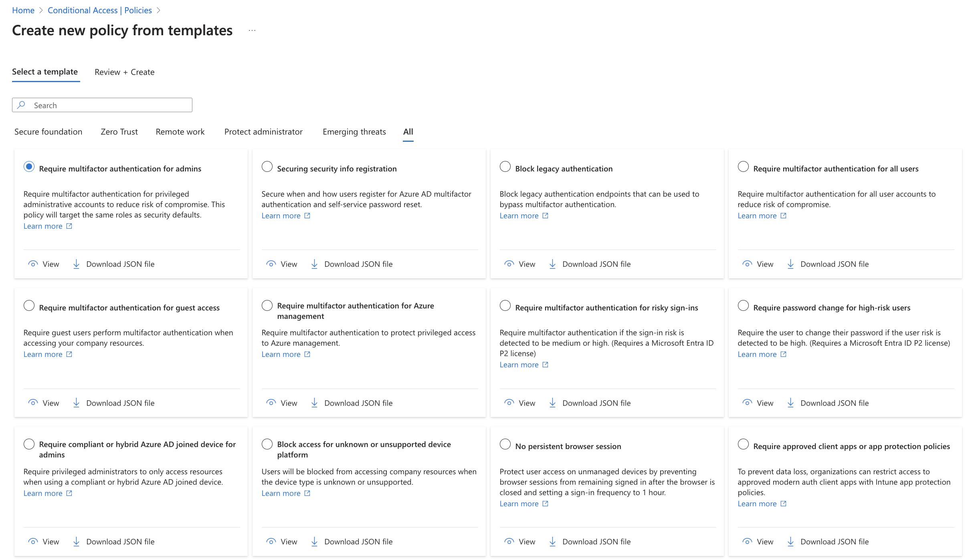This screenshot has height=560, width=970.
Task: Click download icon on Require password change for high-risk users
Action: [x=790, y=403]
